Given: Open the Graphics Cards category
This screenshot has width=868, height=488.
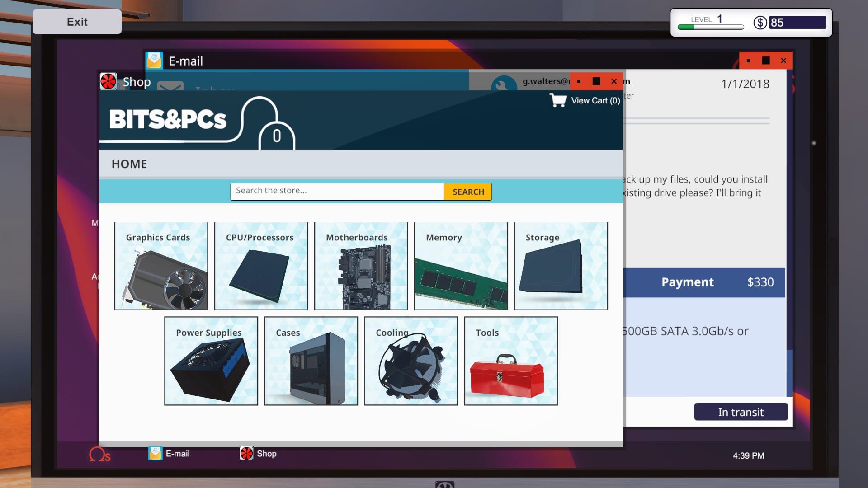Looking at the screenshot, I should (x=161, y=266).
